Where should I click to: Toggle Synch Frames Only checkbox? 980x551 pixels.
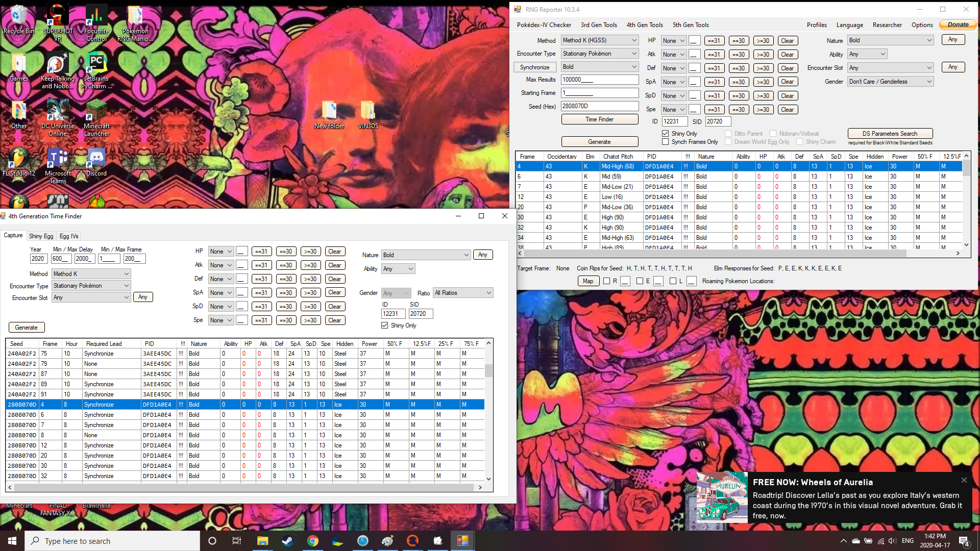665,142
